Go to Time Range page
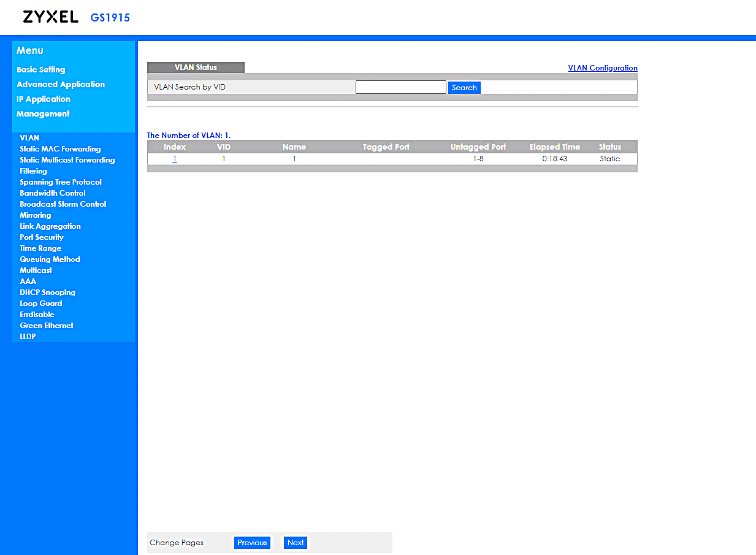The image size is (756, 555). pyautogui.click(x=40, y=248)
